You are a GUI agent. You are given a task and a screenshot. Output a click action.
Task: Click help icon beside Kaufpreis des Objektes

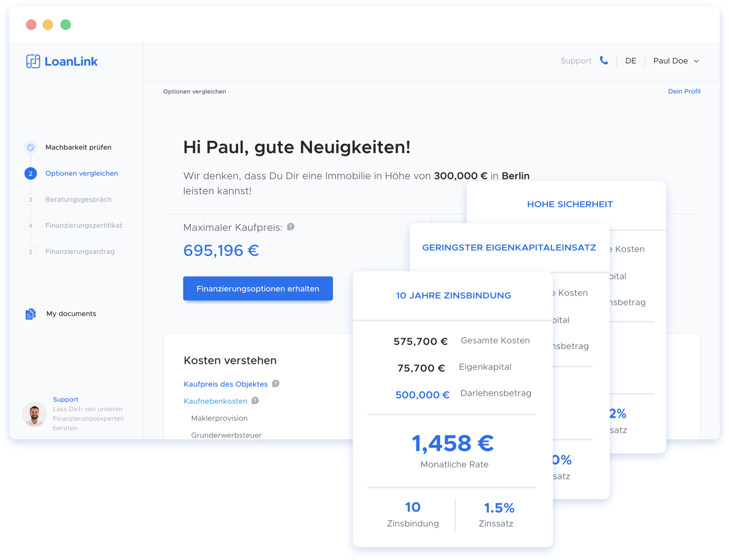coord(276,384)
